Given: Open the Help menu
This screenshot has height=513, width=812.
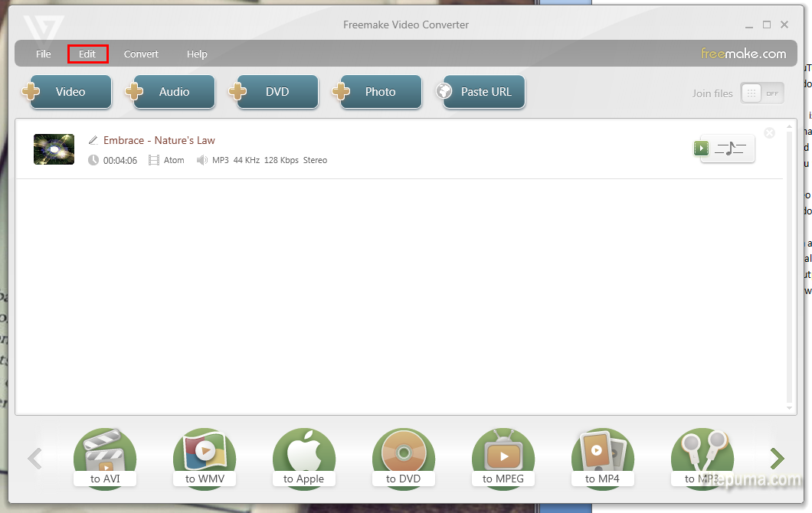Looking at the screenshot, I should (197, 54).
